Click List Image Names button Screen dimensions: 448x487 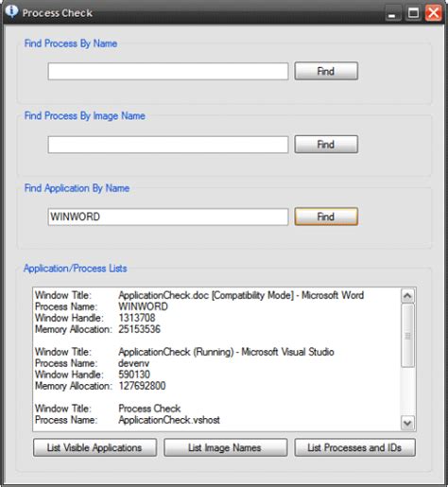point(225,447)
